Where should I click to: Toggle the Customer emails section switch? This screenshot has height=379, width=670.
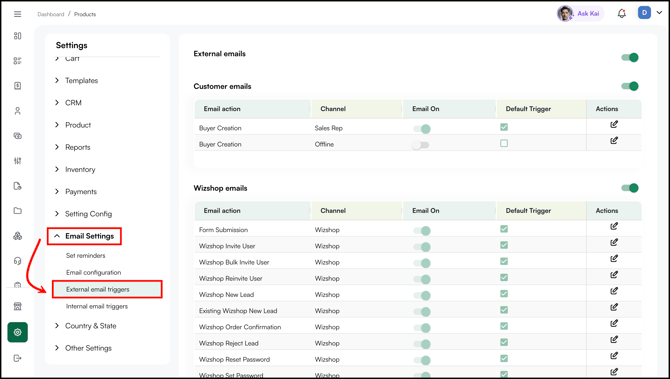[x=630, y=86]
